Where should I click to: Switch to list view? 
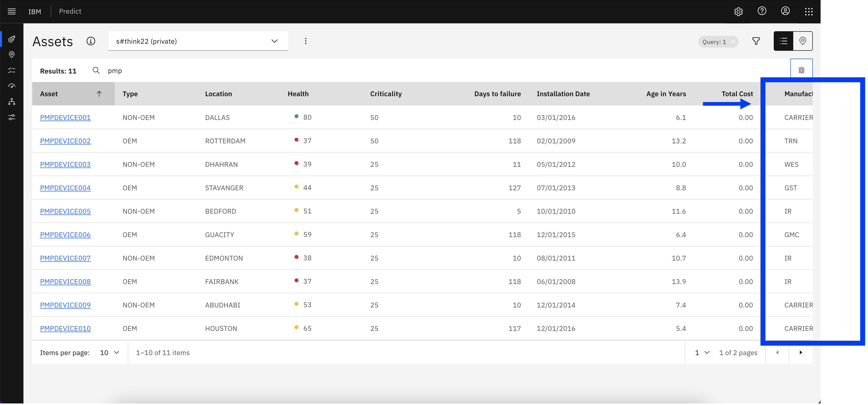point(783,41)
